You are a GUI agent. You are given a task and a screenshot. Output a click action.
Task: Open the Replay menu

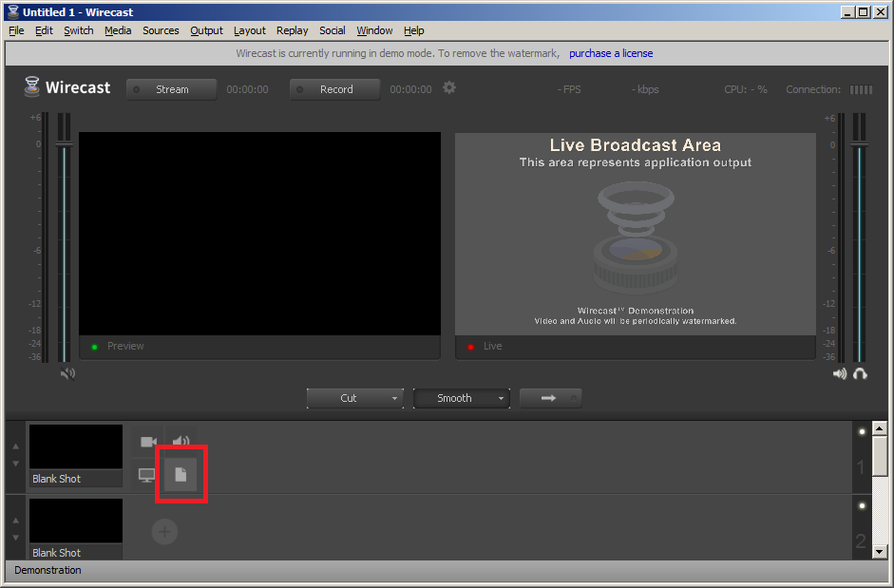(x=292, y=30)
